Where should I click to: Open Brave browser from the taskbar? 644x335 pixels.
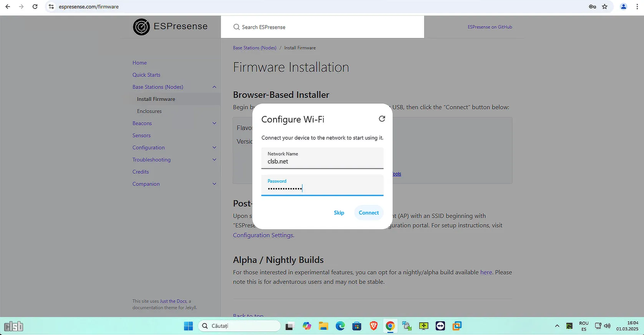[x=373, y=326]
